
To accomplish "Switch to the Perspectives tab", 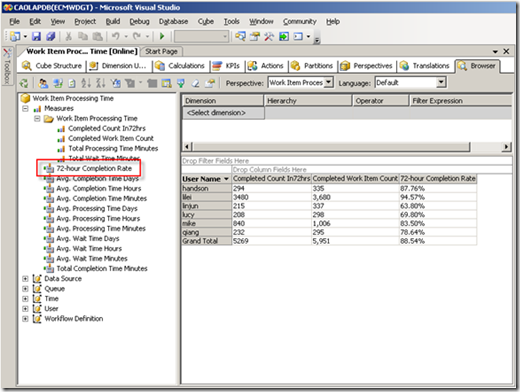I will [366, 66].
